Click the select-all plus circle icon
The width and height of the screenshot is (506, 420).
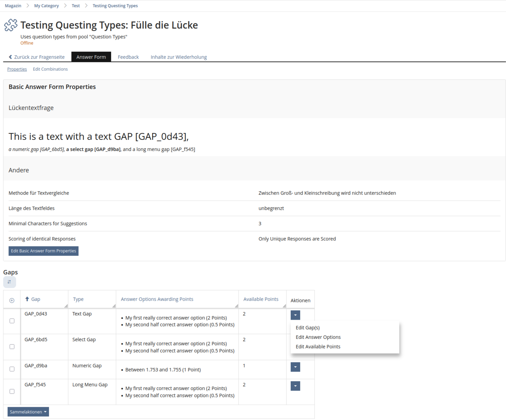tap(12, 300)
